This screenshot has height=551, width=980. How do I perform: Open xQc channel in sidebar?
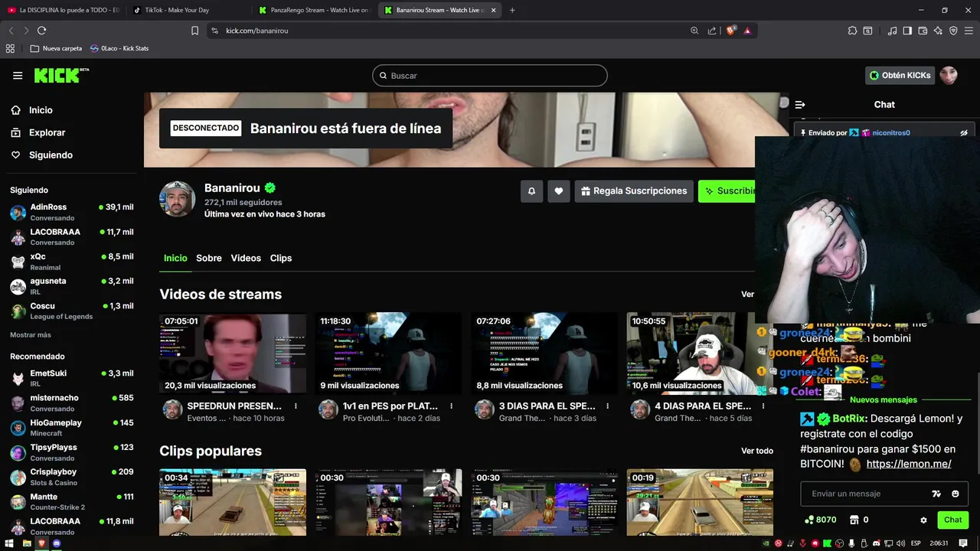[x=72, y=262]
